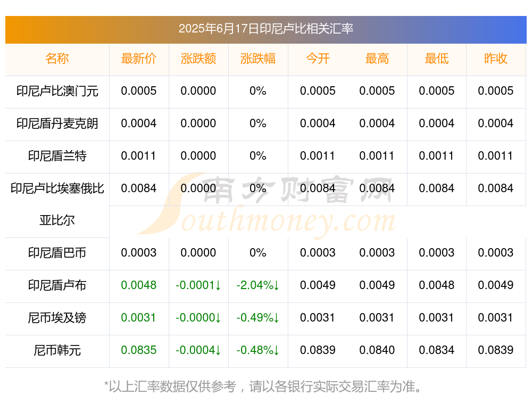
Task: Click 昨收 value 0.0011 for 印尼盾兰特
Action: (x=496, y=156)
